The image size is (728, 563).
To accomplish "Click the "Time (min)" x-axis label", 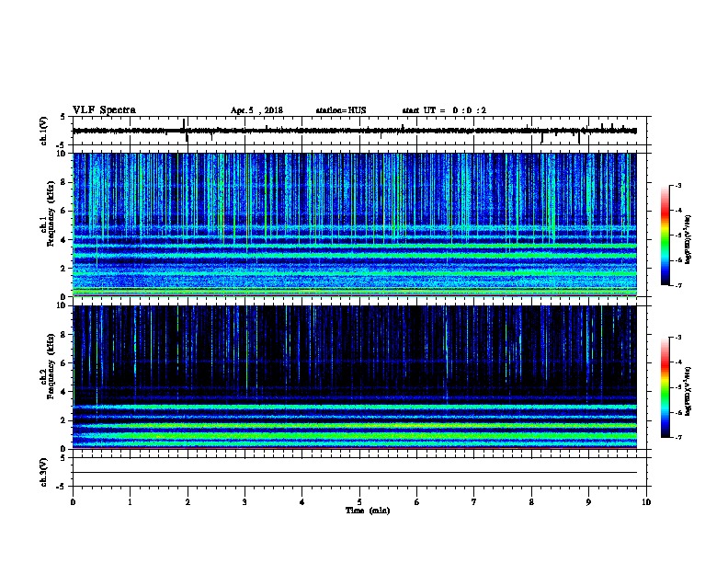I will (x=368, y=511).
